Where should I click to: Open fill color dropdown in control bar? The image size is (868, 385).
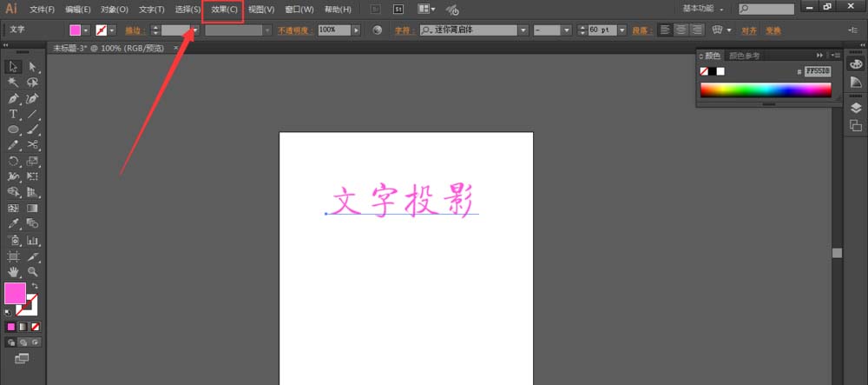[86, 30]
